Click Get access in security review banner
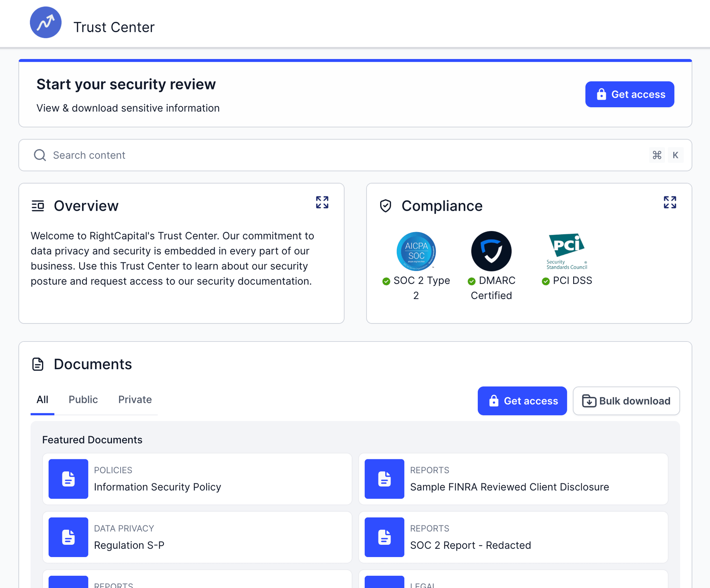Screen dimensions: 710x588 coord(630,94)
